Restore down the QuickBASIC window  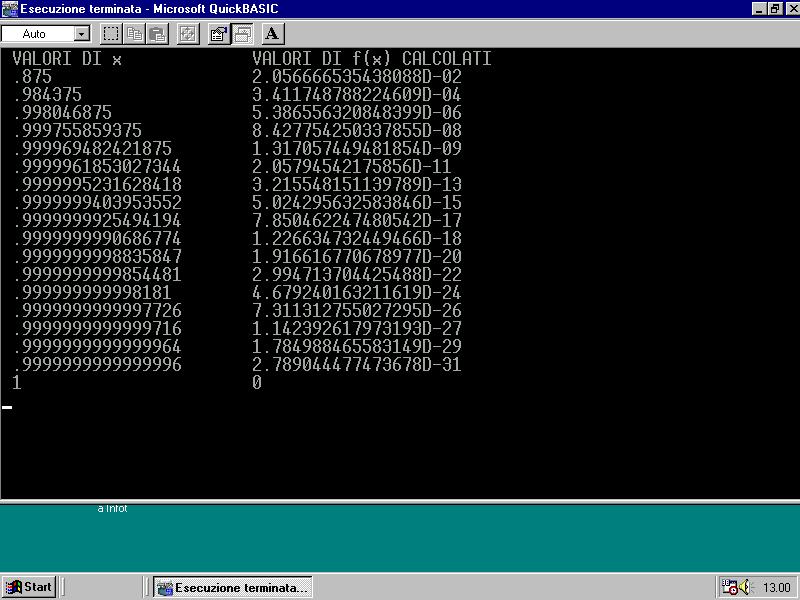coord(774,9)
